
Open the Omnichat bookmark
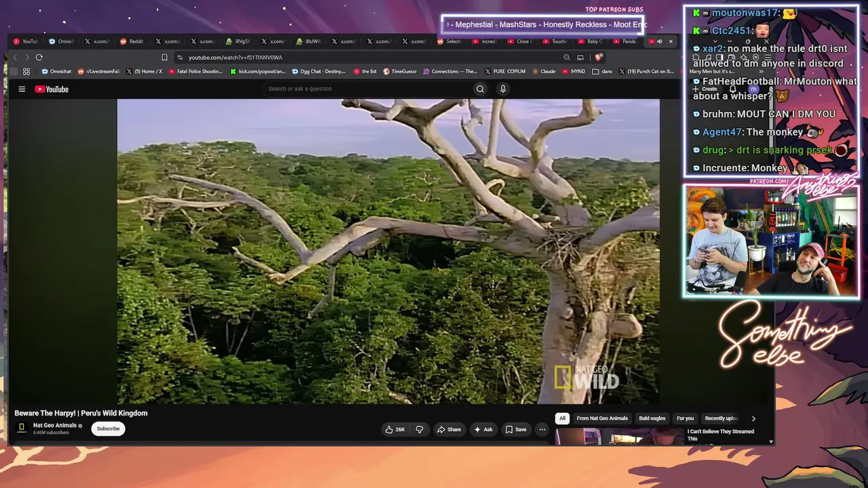(x=56, y=71)
